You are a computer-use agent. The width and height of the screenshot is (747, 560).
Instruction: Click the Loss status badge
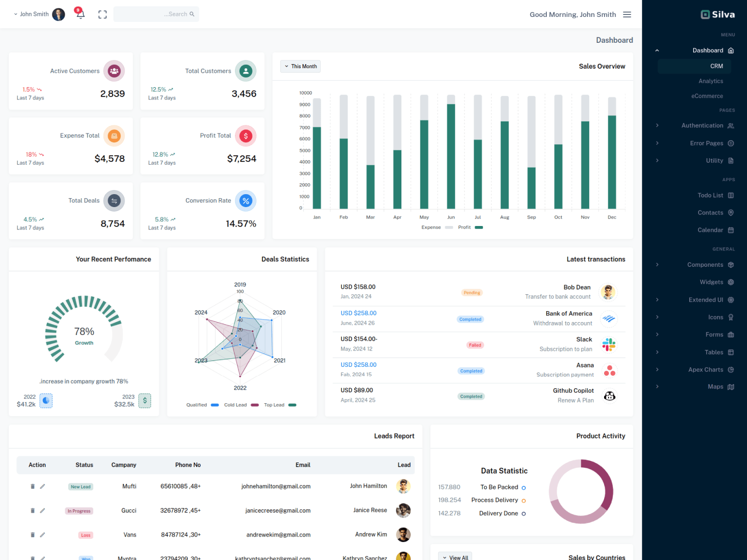pyautogui.click(x=86, y=535)
